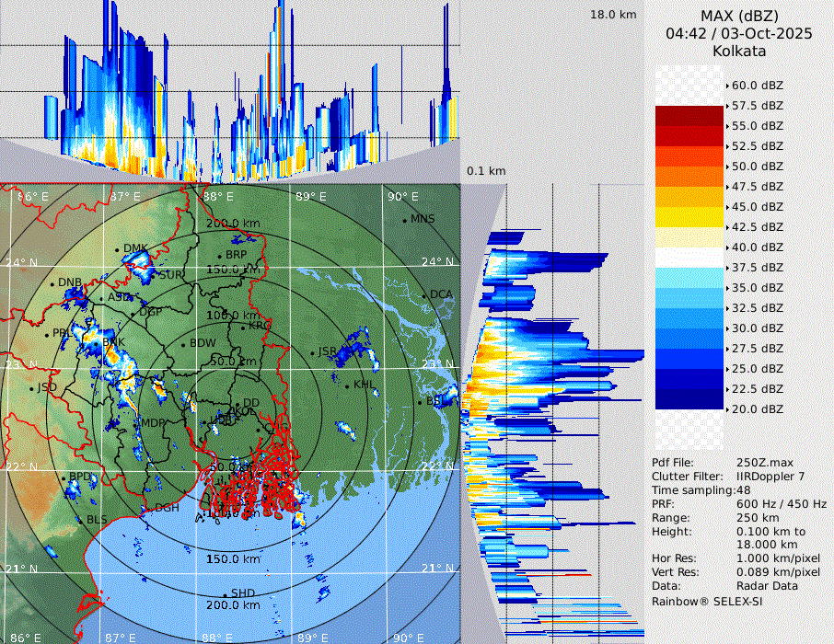This screenshot has height=644, width=834.
Task: Click the Rainbow SELEX-SI footer text
Action: point(707,601)
